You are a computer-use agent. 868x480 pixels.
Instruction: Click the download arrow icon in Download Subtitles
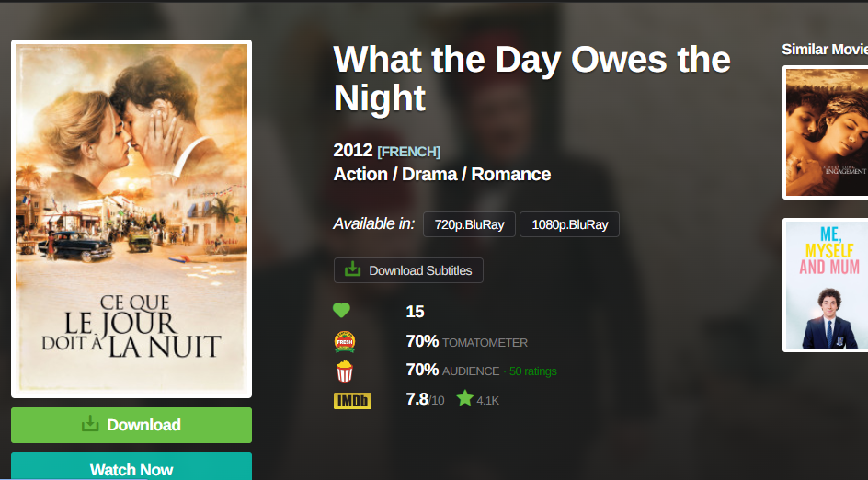point(352,269)
